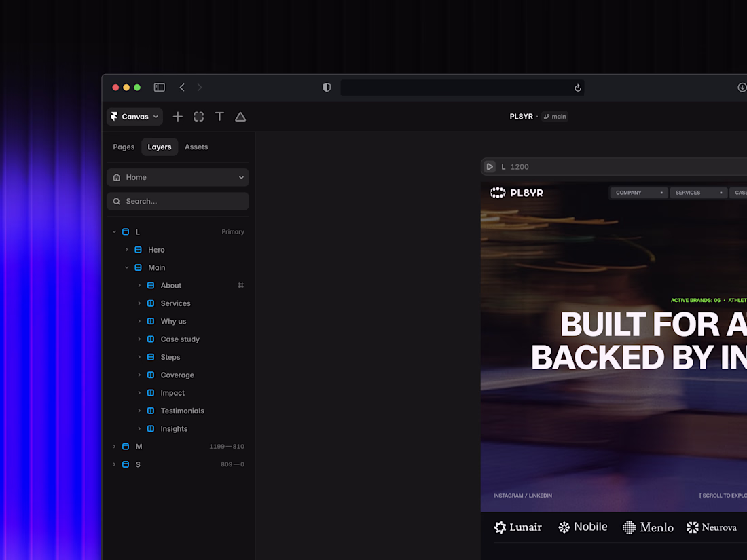The image size is (747, 560).
Task: Select the Testimonials layer row
Action: [x=178, y=411]
